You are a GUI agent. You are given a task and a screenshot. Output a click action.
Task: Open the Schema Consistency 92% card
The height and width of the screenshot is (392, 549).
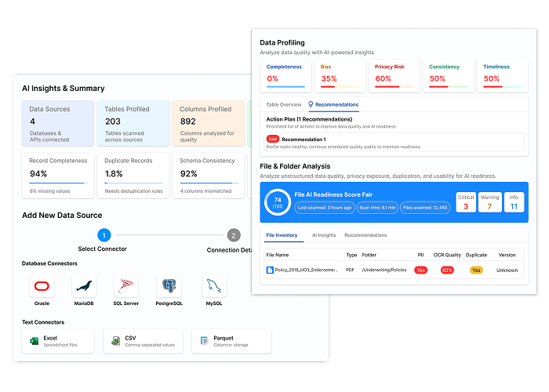click(x=209, y=176)
